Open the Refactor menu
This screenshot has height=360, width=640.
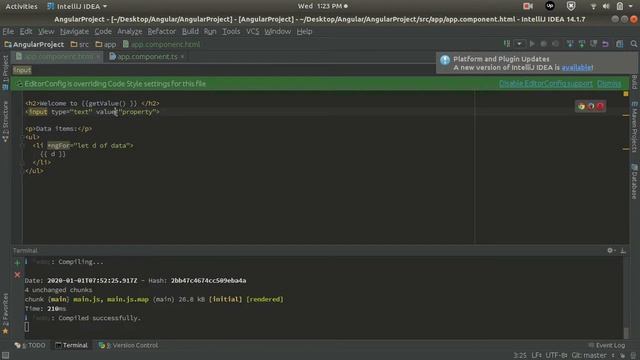tap(161, 31)
